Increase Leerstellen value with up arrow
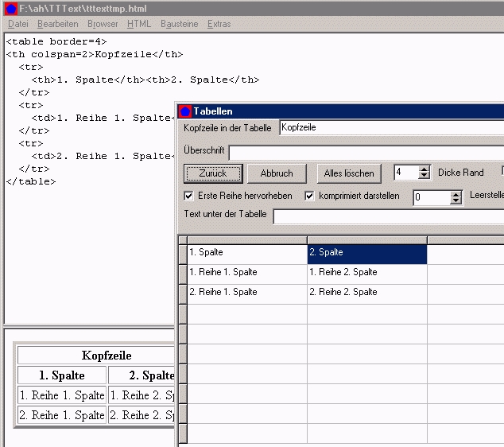Viewport: 504px width, 447px height. coord(456,193)
